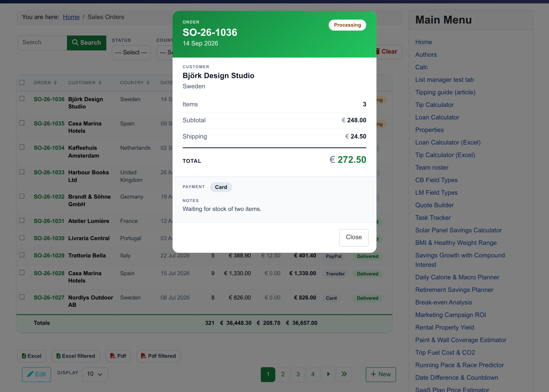Go to pagination page 2
This screenshot has height=392, width=549.
[283, 374]
